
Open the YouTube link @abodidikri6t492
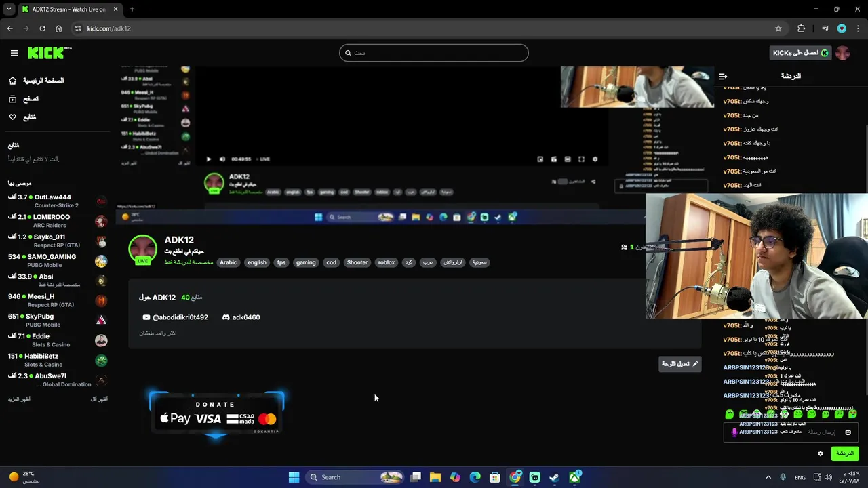(175, 317)
